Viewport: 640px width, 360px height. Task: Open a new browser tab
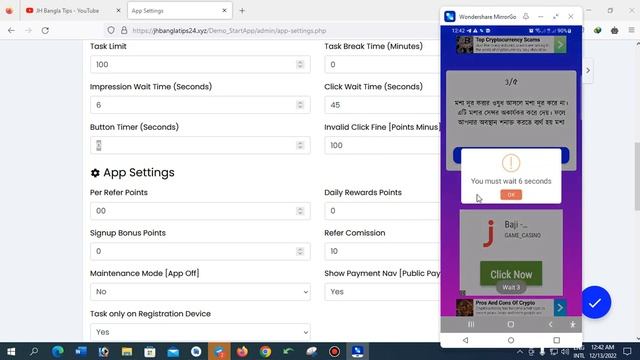click(242, 11)
